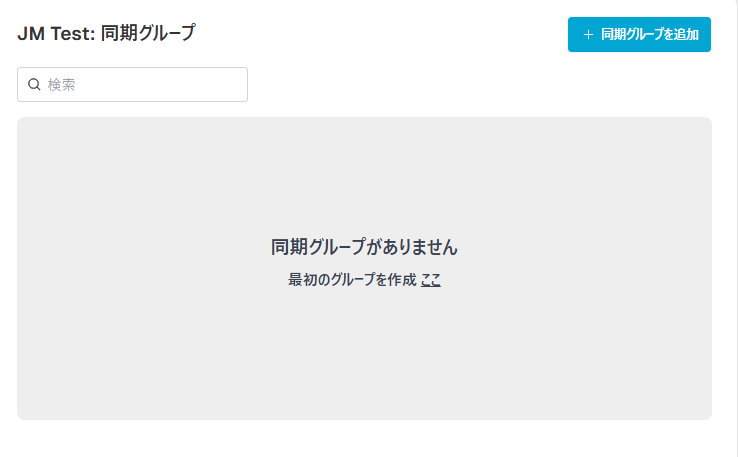Click the 同期グループ portion of the page title
This screenshot has height=457, width=738.
coord(148,33)
